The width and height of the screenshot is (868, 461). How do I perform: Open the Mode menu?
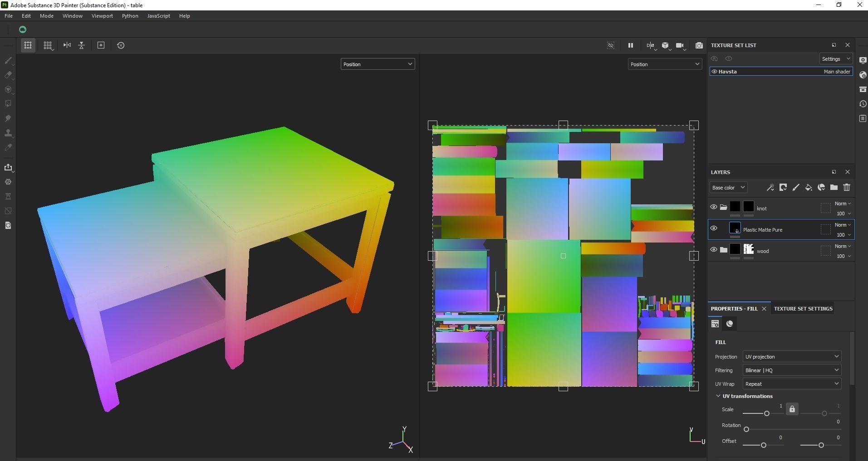(47, 16)
